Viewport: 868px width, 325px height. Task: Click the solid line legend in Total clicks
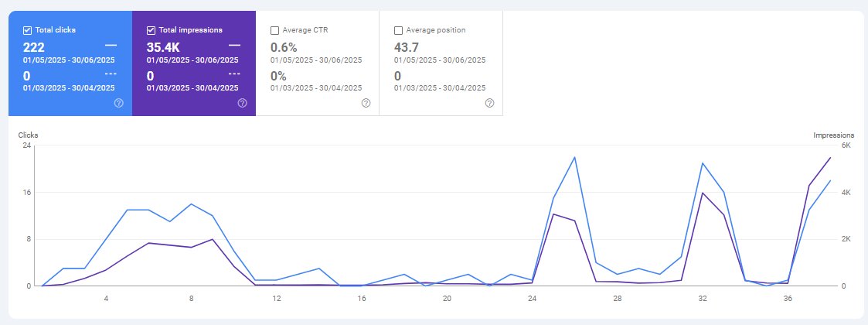click(111, 45)
